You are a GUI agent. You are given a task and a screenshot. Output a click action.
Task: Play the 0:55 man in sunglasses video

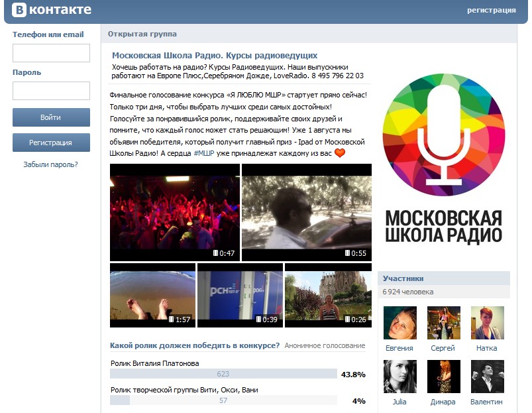[x=307, y=212]
